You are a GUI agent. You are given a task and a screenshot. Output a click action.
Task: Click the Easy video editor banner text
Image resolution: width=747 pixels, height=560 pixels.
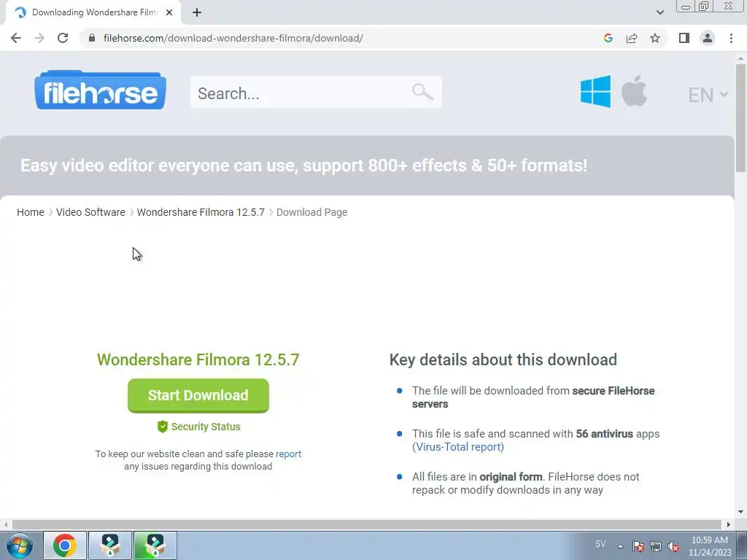[303, 166]
